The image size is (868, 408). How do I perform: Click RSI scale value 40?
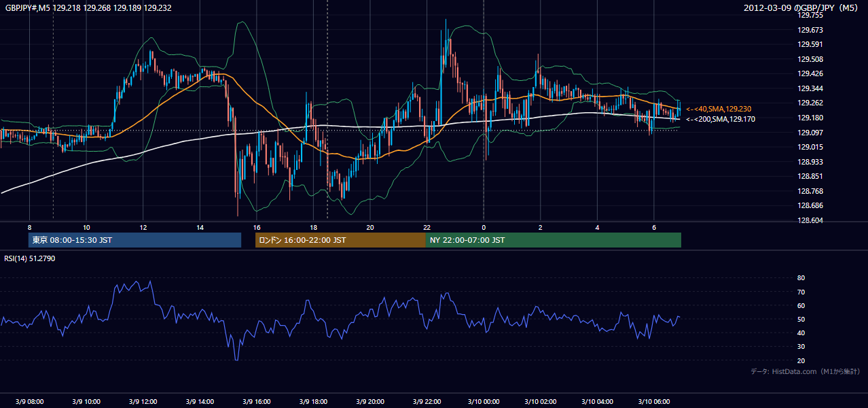coord(801,333)
